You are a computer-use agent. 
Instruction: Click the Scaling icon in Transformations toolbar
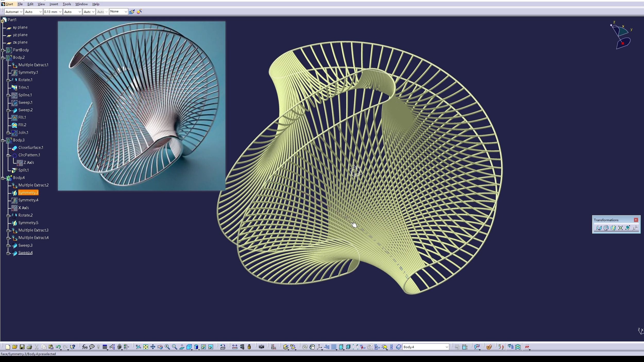[620, 228]
